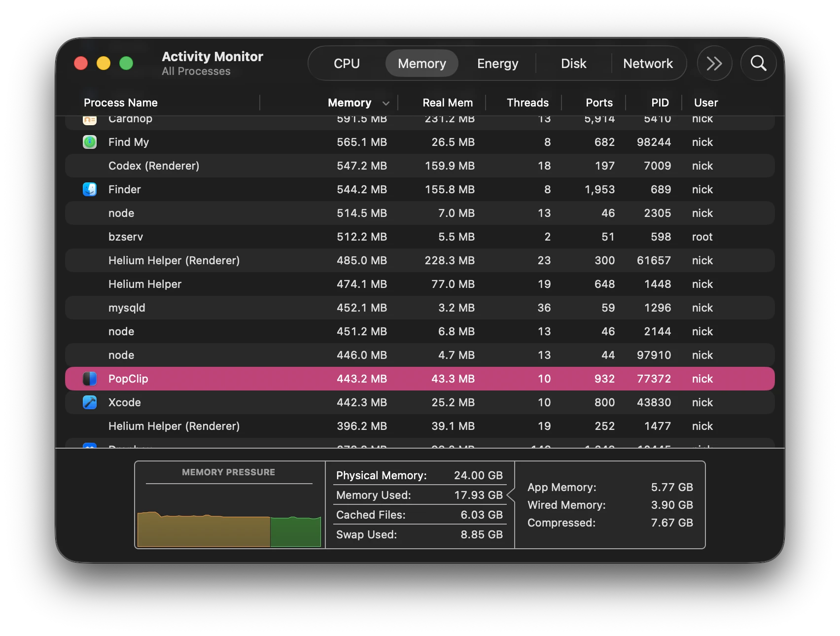Switch to the CPU tab
Viewport: 840px width, 636px height.
coord(347,63)
